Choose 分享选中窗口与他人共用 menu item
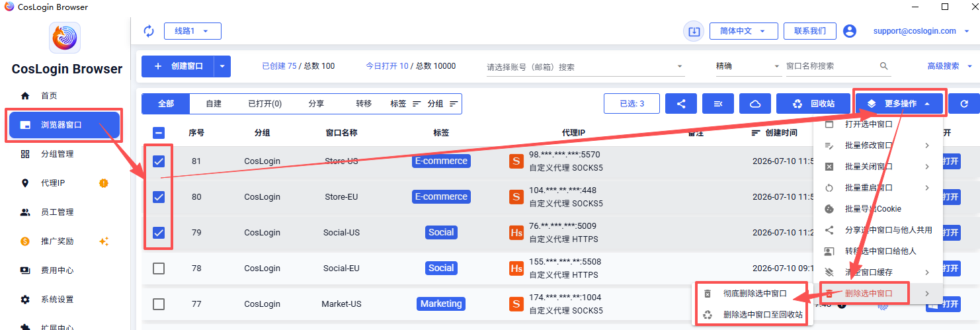980x330 pixels. click(x=878, y=230)
